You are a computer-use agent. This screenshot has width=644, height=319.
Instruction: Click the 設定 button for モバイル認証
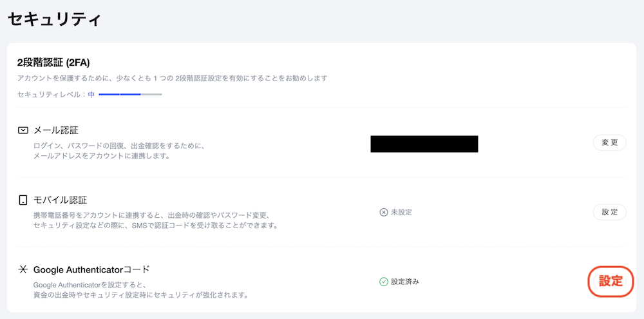pos(609,212)
